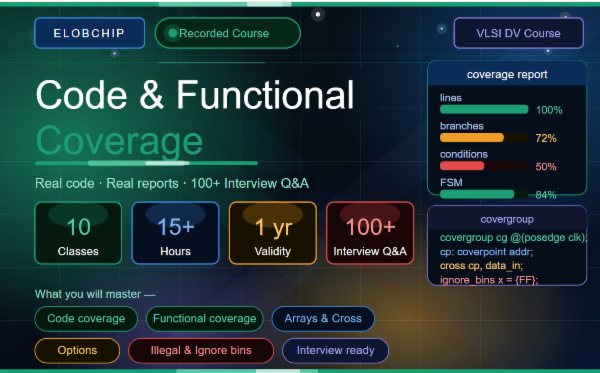The height and width of the screenshot is (373, 600).
Task: Select the Recorded Course pill
Action: pyautogui.click(x=228, y=33)
